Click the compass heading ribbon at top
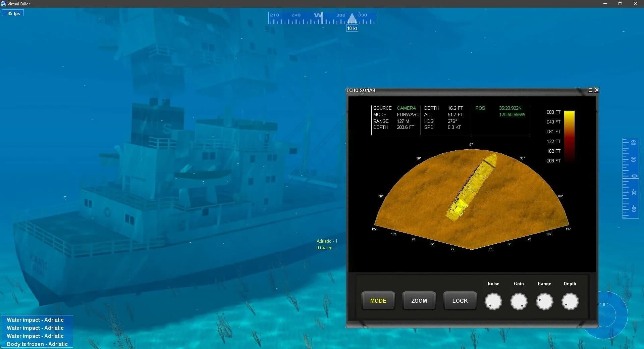The width and height of the screenshot is (644, 349). coord(322,18)
